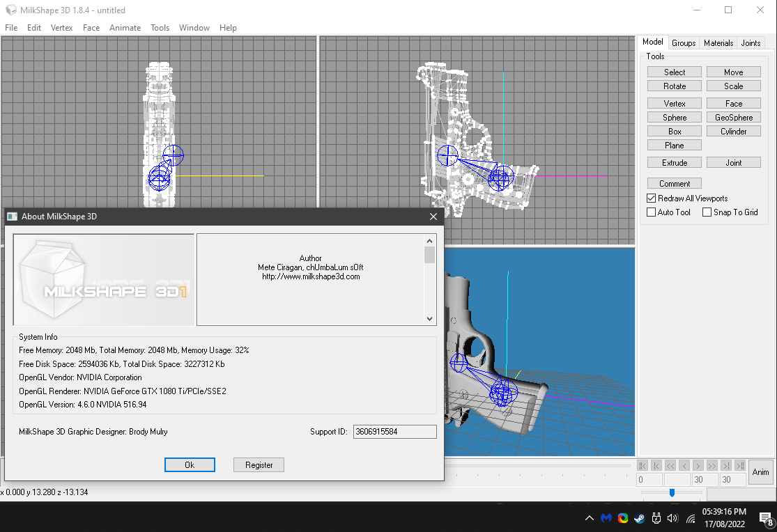
Task: Click the credits scrollbar thumb
Action: (430, 255)
